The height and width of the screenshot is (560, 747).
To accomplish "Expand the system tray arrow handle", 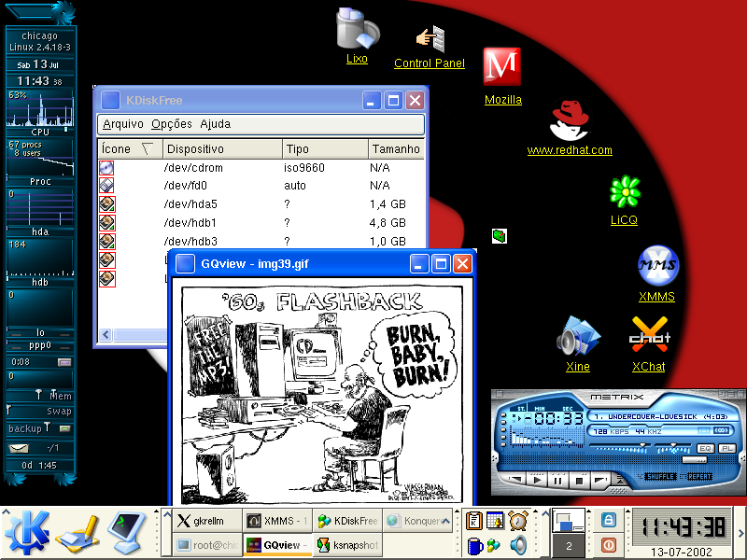I will click(x=458, y=512).
